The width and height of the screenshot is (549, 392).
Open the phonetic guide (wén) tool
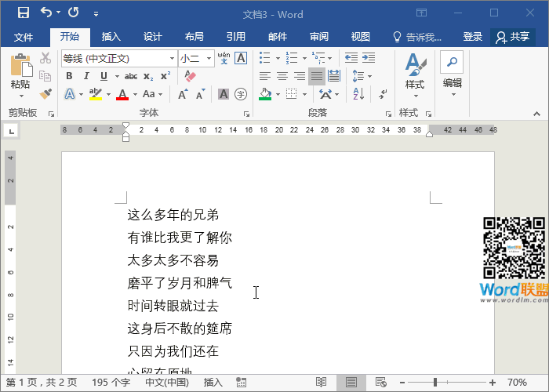[x=224, y=58]
